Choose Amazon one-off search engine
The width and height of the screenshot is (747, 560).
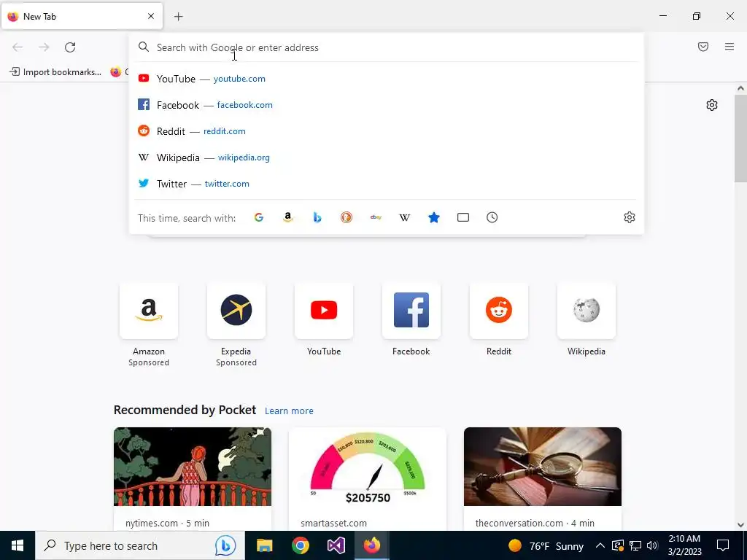(287, 217)
